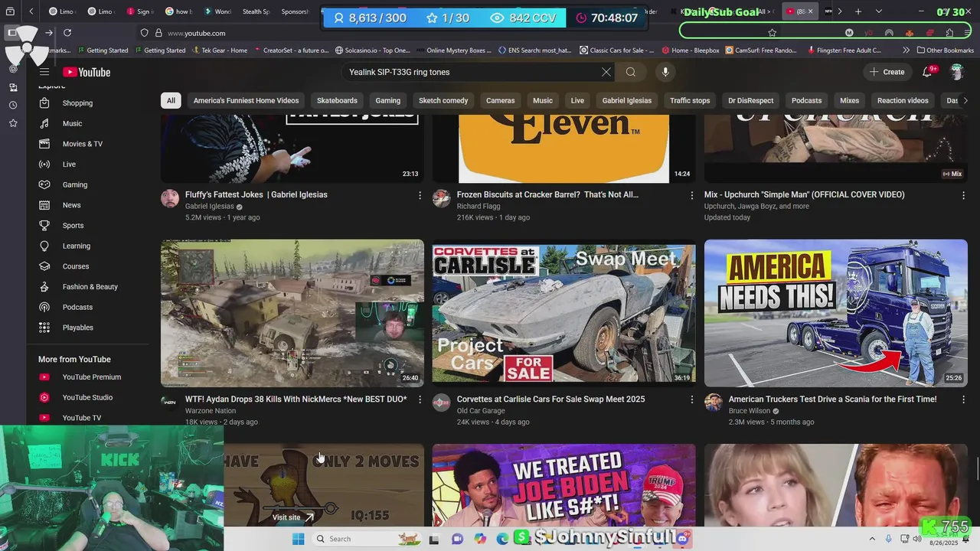
Task: Open the account avatar menu
Action: tap(956, 72)
